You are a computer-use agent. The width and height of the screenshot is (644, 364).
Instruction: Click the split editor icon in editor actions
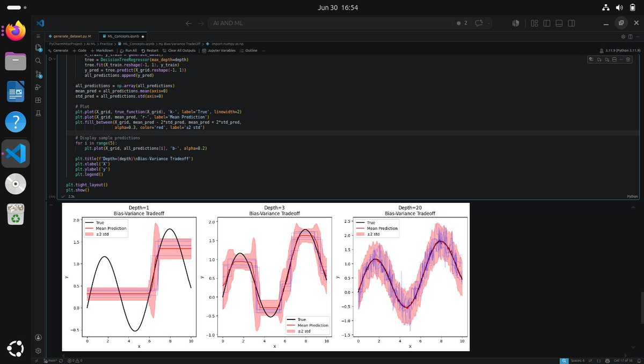point(630,37)
